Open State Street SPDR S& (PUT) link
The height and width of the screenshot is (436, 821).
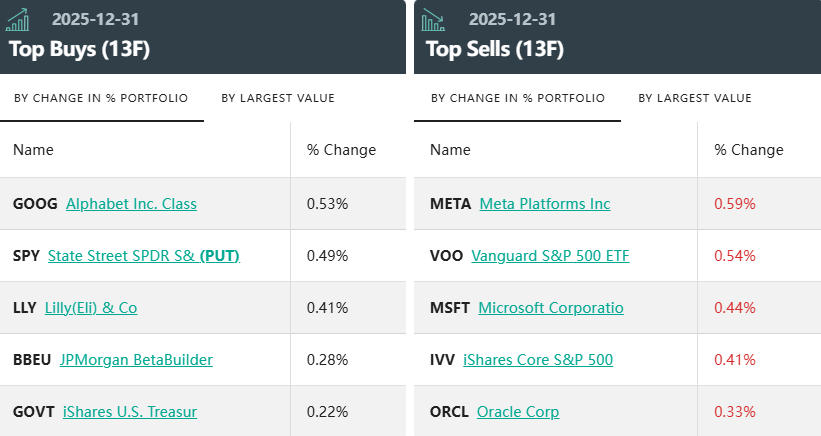144,256
